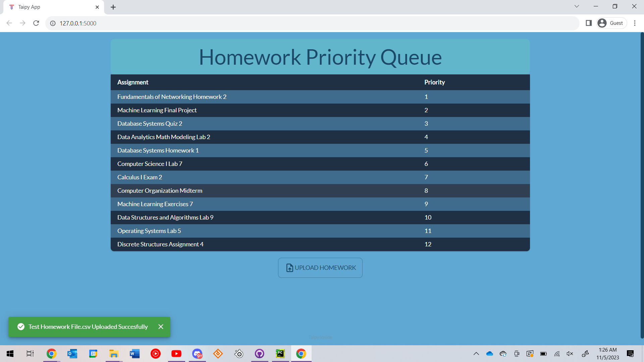
Task: Click the address bar URL field
Action: point(235,23)
